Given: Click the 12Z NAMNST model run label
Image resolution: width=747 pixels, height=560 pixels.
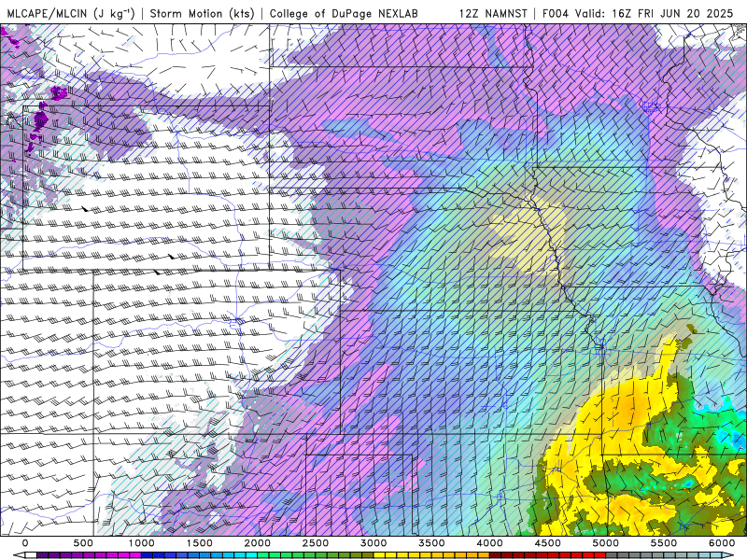Looking at the screenshot, I should tap(493, 13).
